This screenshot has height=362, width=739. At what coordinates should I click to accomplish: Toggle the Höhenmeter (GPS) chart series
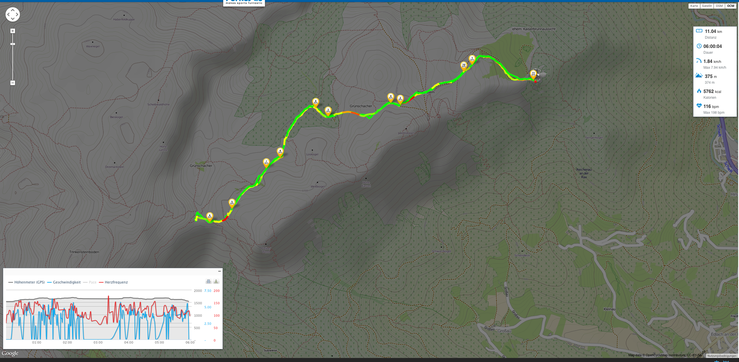[26, 282]
